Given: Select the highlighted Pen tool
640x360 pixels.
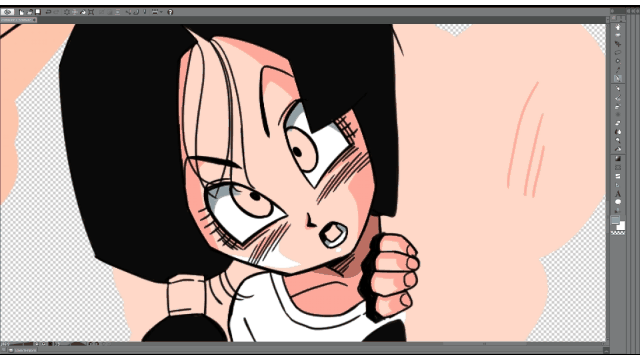Looking at the screenshot, I should pos(618,78).
